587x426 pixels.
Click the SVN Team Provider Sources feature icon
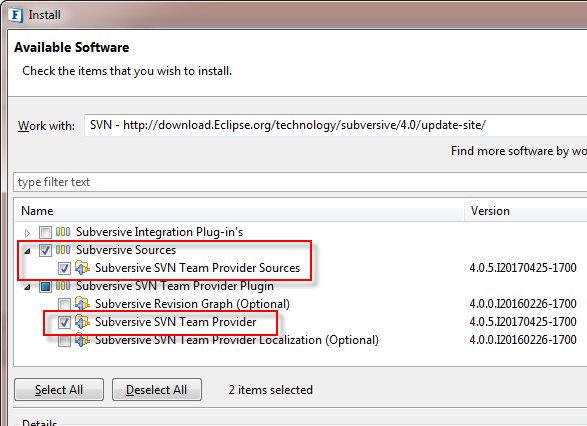[x=82, y=268]
